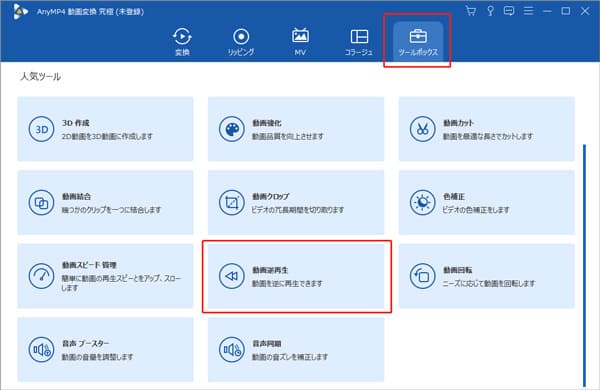Click description 動画の音ズレを補正します

click(290, 357)
